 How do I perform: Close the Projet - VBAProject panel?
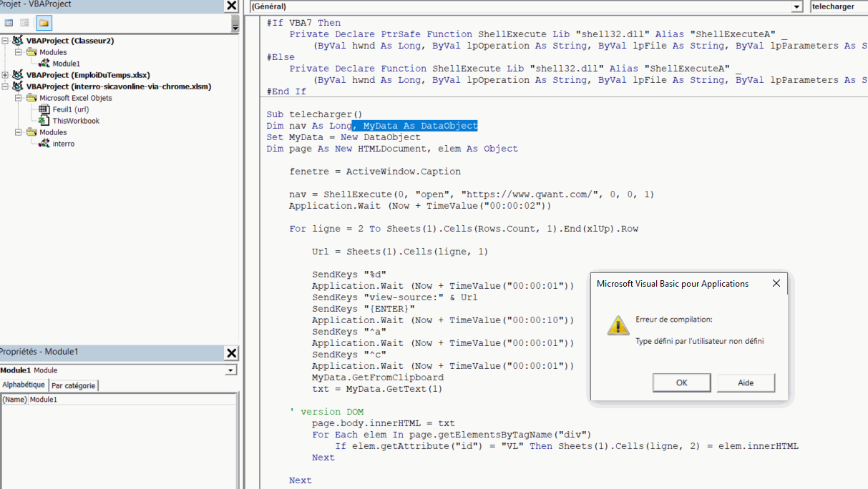[x=231, y=6]
